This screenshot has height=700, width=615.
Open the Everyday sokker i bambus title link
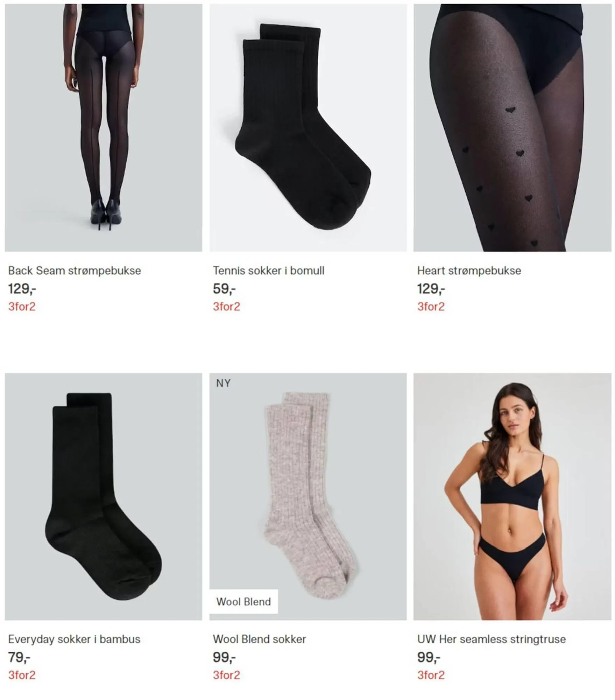74,639
